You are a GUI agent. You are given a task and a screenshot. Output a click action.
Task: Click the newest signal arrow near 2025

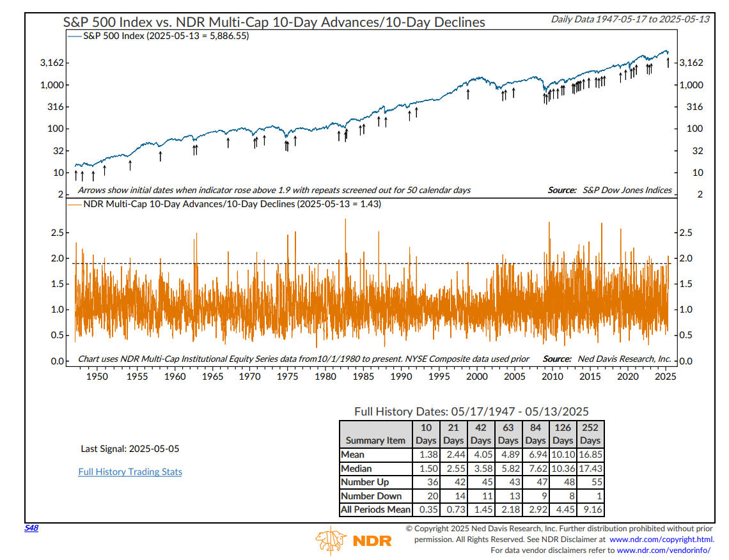668,62
